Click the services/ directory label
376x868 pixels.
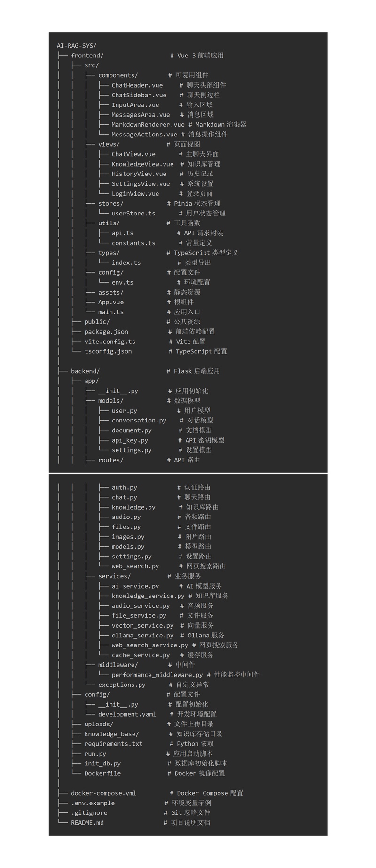point(114,576)
